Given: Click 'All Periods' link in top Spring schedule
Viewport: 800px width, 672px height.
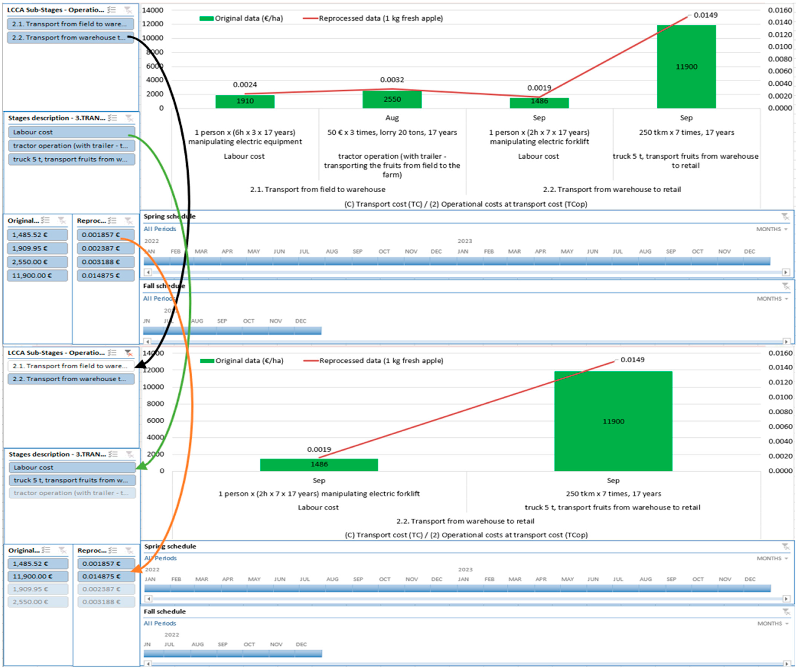Looking at the screenshot, I should (160, 229).
